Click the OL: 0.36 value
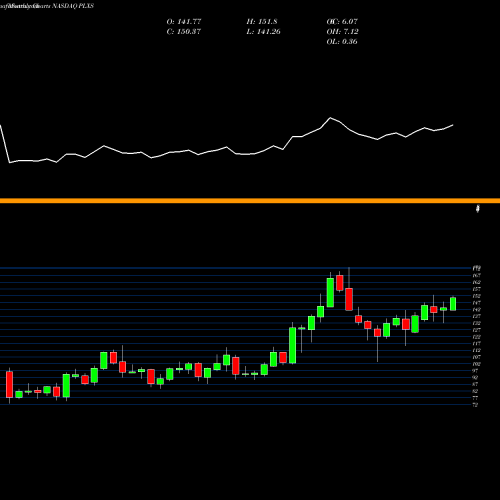Screen dimensions: 500x500 click(x=342, y=42)
